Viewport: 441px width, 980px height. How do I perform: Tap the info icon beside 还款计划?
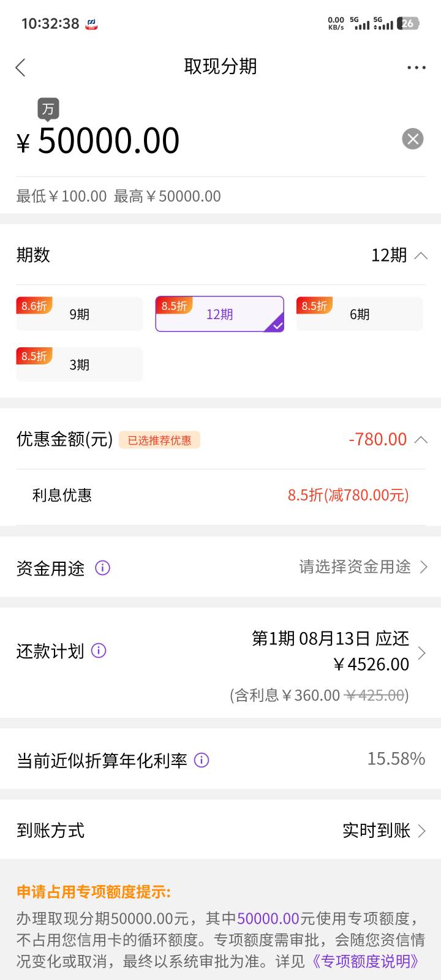[99, 650]
